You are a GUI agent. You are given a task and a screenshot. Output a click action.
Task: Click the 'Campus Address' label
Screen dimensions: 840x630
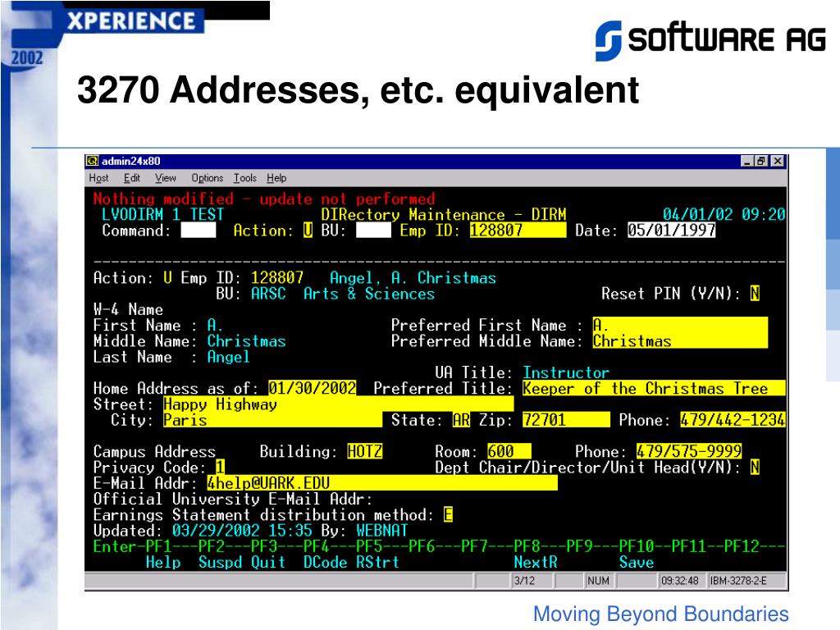pyautogui.click(x=154, y=451)
